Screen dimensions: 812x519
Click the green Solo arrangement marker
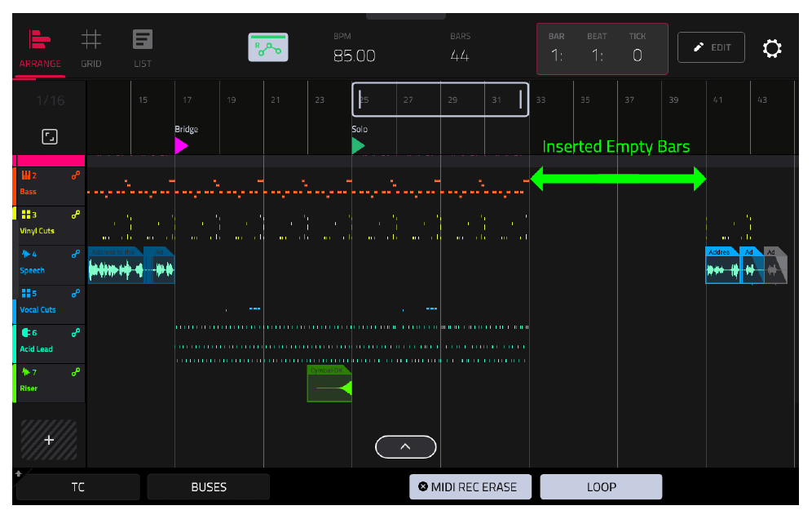click(x=359, y=146)
